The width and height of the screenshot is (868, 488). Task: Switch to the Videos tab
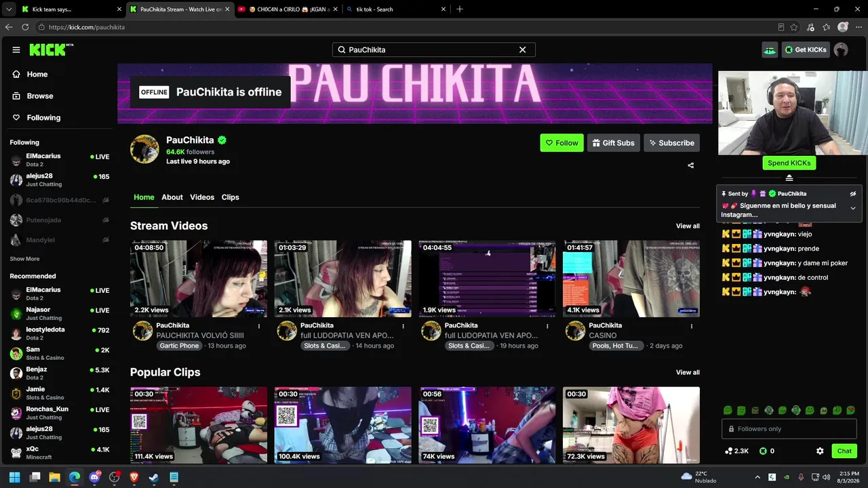point(202,197)
